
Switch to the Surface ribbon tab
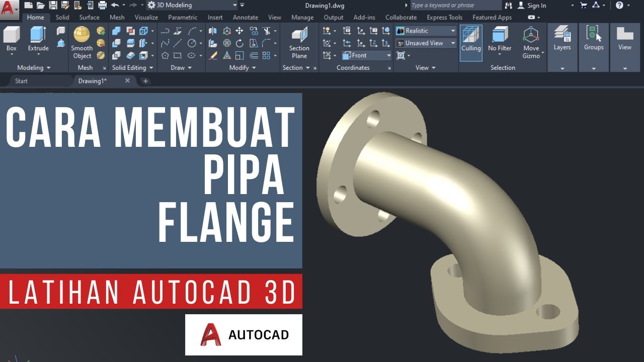click(x=90, y=17)
